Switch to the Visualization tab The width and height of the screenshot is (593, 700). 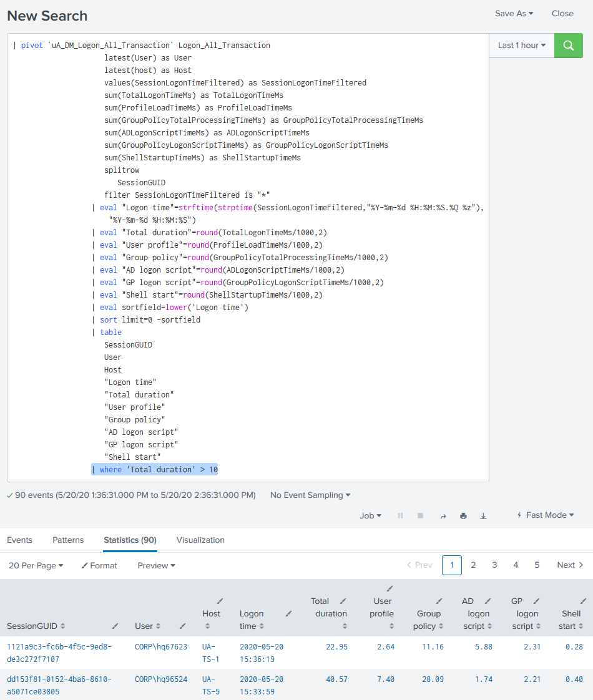[200, 540]
